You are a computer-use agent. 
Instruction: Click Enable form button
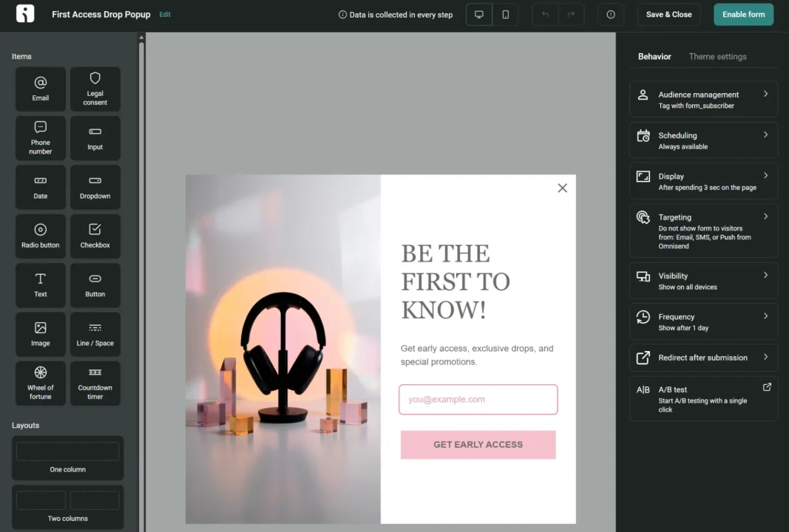pos(743,15)
